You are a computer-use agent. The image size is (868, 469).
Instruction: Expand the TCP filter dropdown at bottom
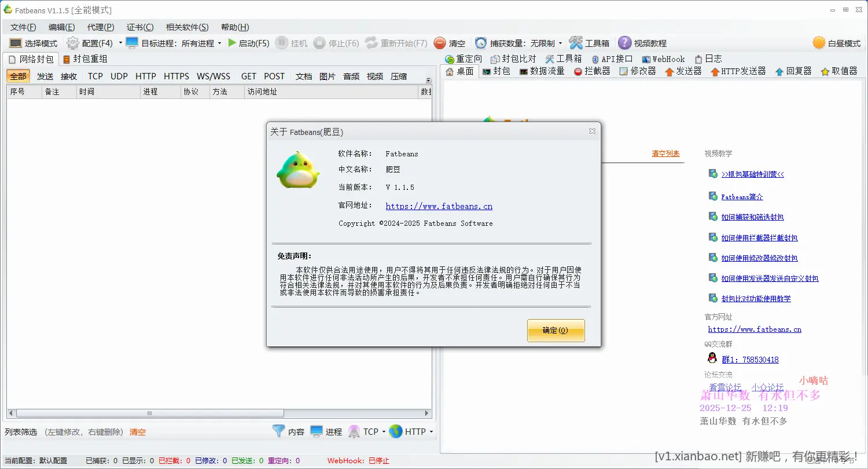379,431
